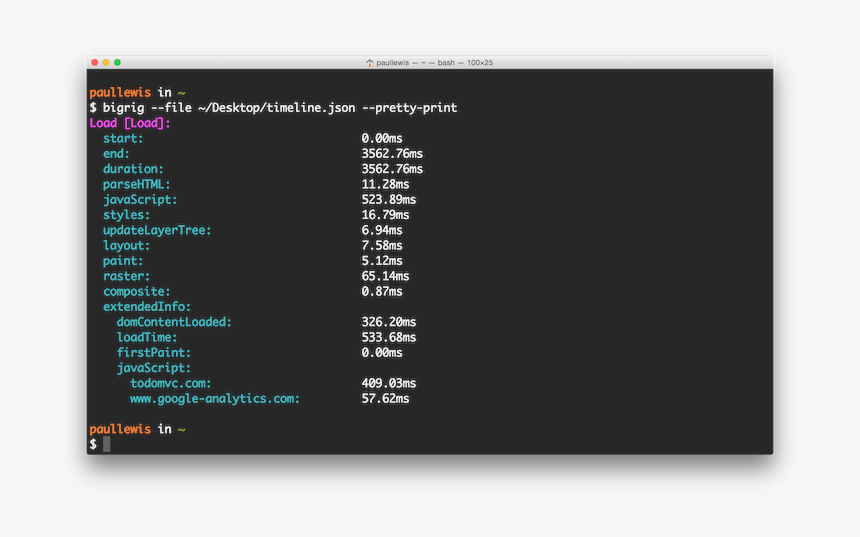
Task: Click the 'paint:' label
Action: (123, 261)
